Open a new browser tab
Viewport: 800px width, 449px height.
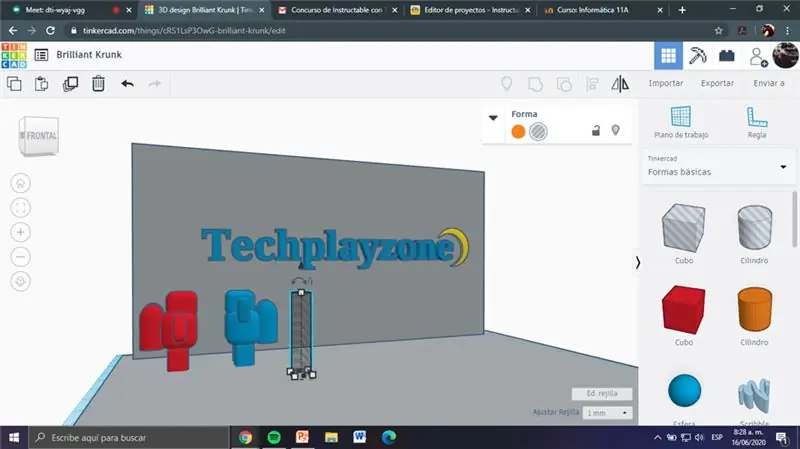click(x=682, y=10)
